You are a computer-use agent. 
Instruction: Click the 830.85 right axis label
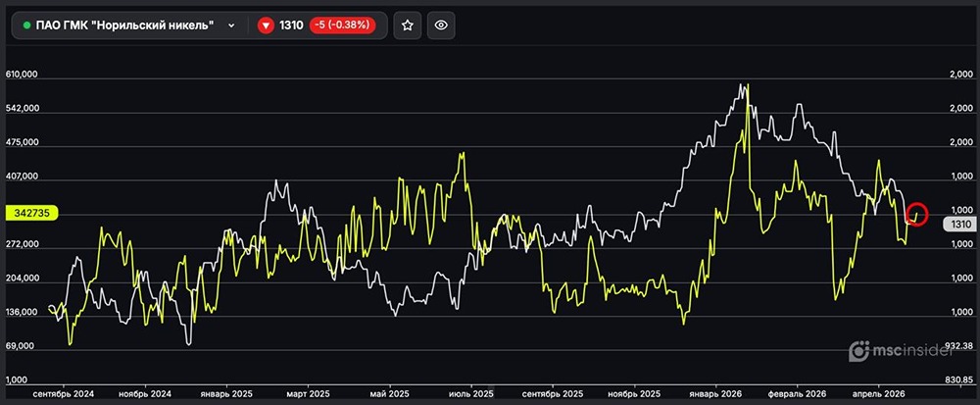tap(957, 380)
